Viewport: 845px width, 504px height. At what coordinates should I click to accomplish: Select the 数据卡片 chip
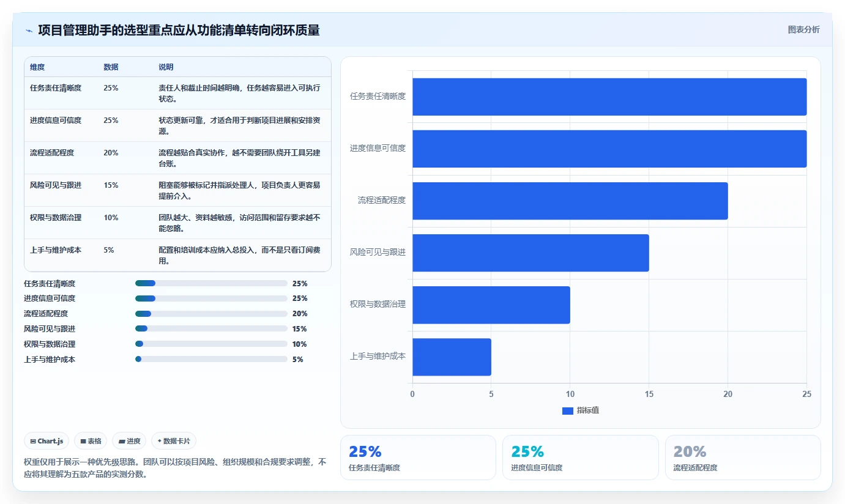174,441
